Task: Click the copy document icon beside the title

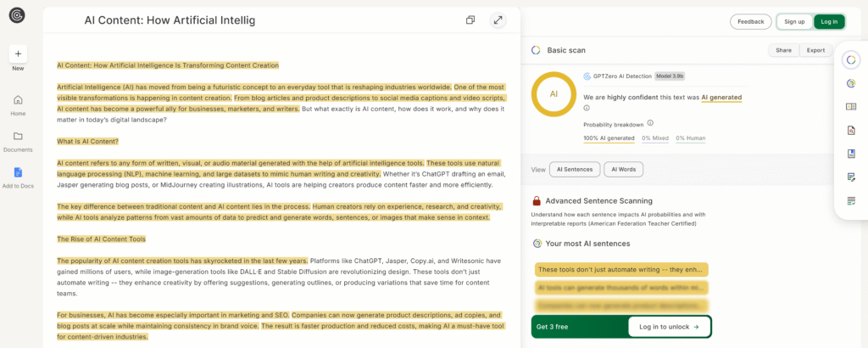Action: [470, 20]
